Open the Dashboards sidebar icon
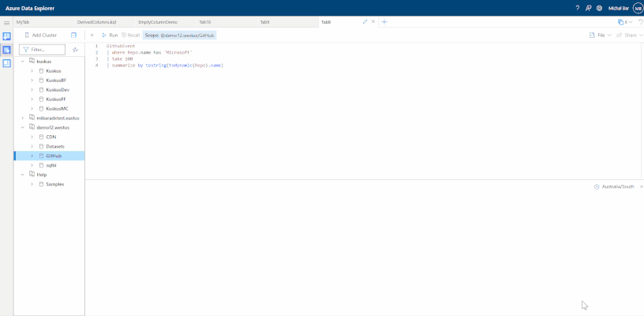644x316 pixels. pos(6,63)
